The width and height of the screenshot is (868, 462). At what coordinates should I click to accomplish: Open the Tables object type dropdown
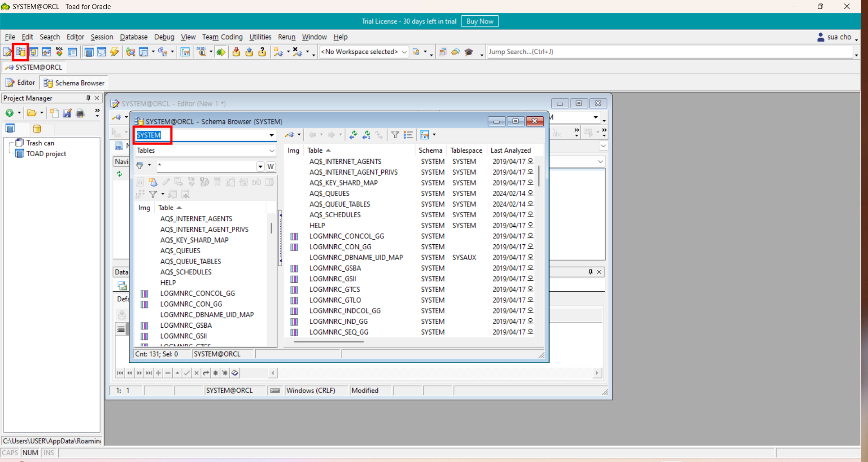coord(272,150)
